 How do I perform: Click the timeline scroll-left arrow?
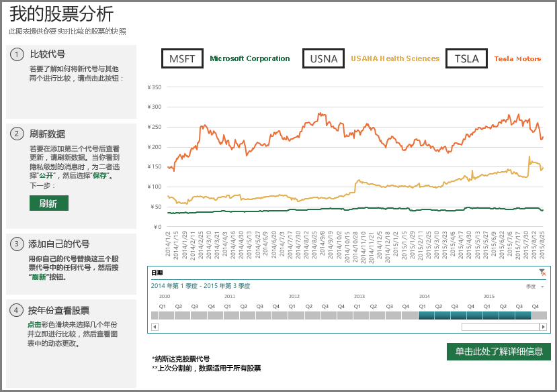tap(155, 327)
